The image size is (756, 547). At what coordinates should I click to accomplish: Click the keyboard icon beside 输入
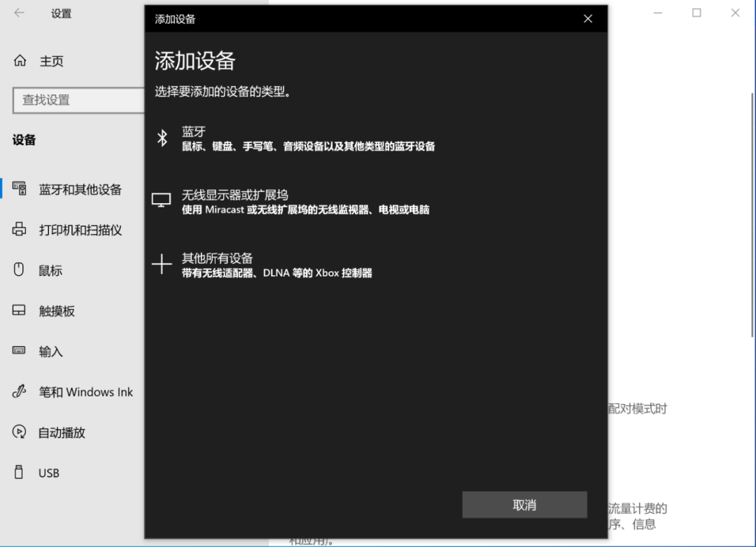pyautogui.click(x=19, y=351)
